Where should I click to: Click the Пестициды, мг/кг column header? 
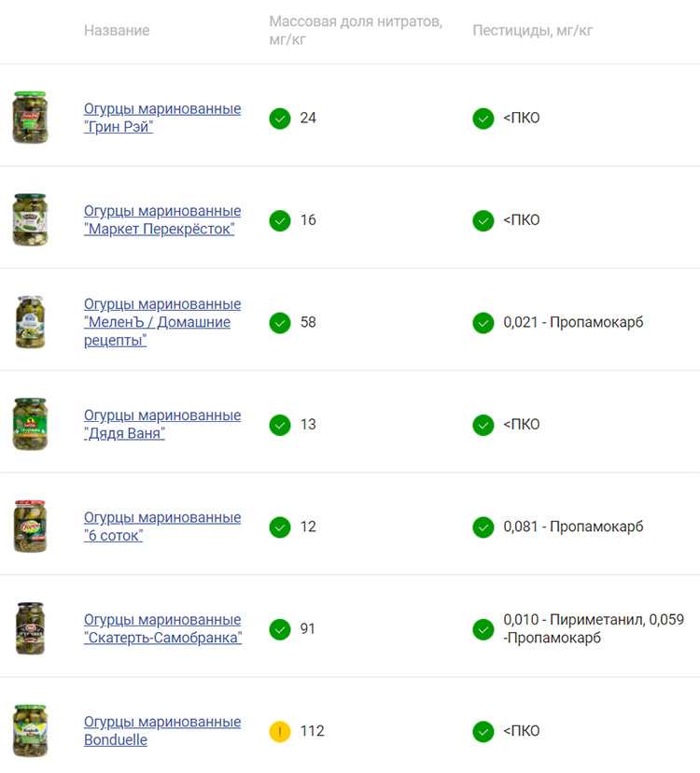coord(532,31)
